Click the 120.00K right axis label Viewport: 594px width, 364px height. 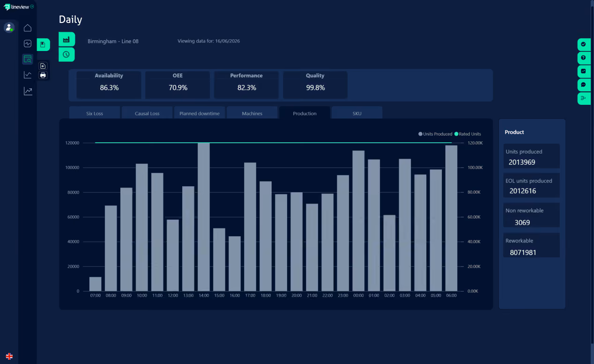(x=475, y=143)
